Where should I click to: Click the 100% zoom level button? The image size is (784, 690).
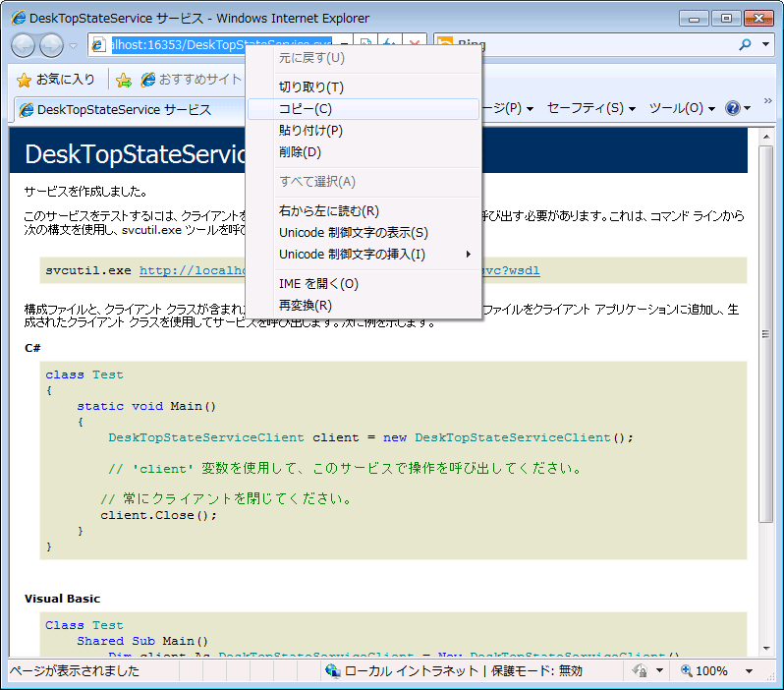point(704,671)
